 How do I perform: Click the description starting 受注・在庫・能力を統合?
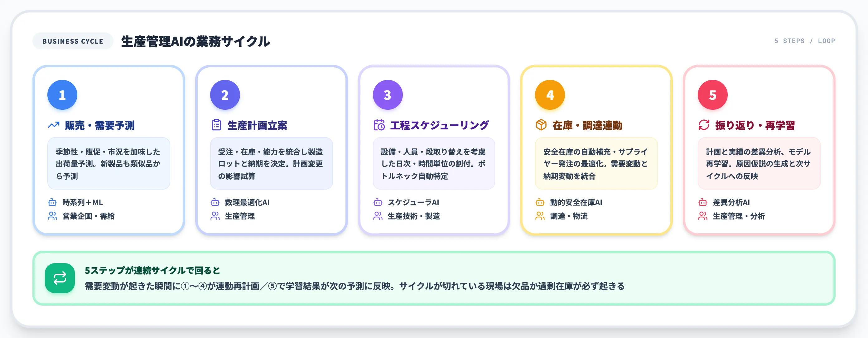point(271,164)
